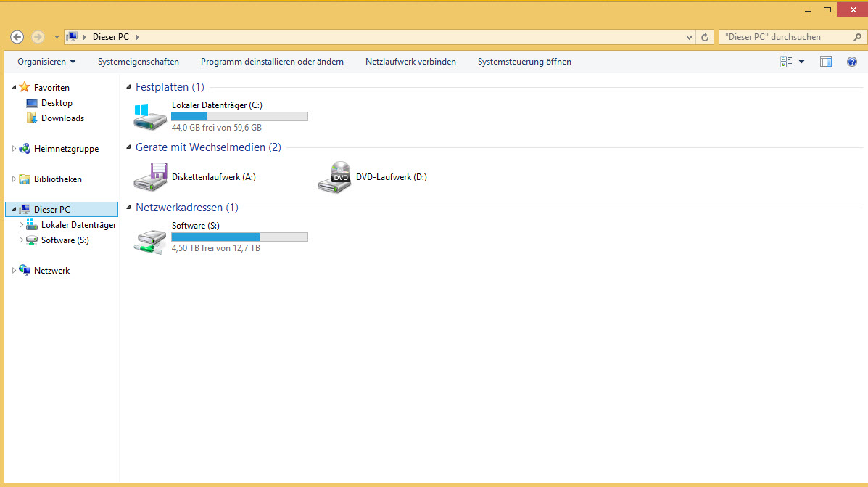868x487 pixels.
Task: Open the recent locations dropdown arrow
Action: [x=57, y=37]
